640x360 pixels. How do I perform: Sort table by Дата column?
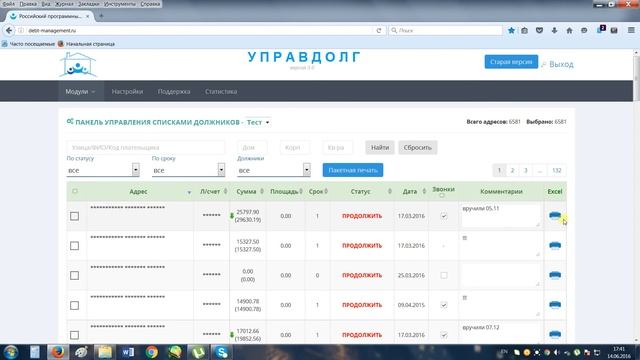pos(411,191)
